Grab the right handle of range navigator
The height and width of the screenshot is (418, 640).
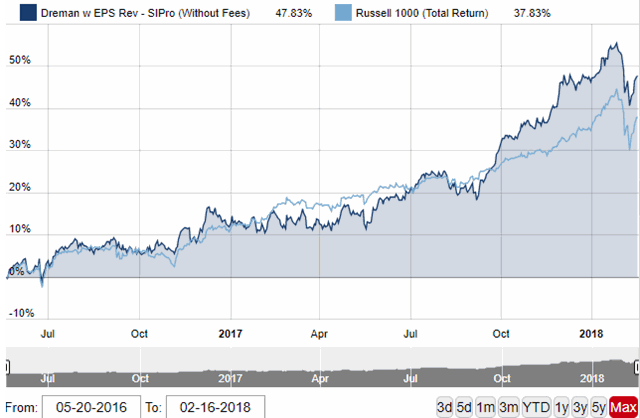(x=635, y=365)
